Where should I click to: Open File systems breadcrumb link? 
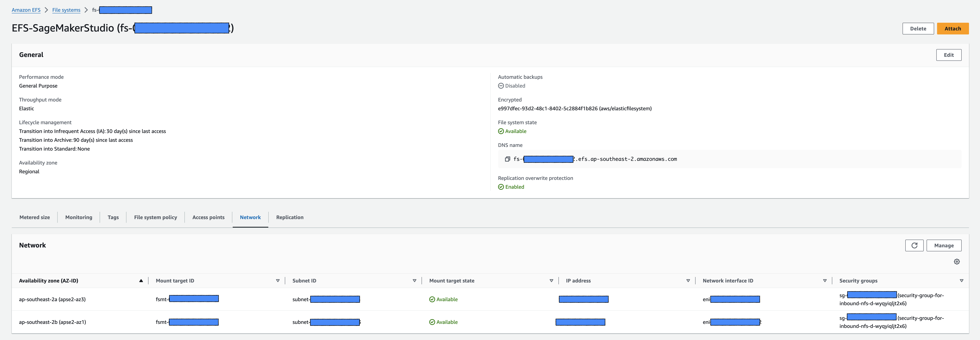click(x=66, y=10)
